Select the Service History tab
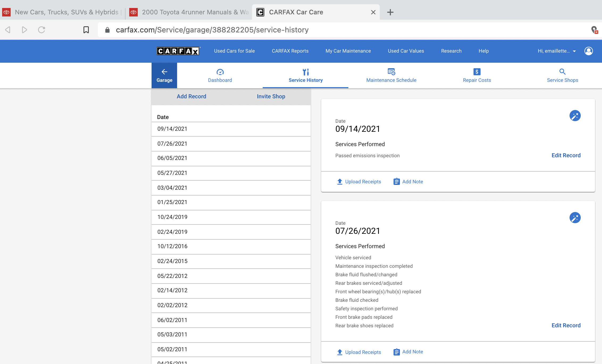This screenshot has height=364, width=602. coord(306,75)
